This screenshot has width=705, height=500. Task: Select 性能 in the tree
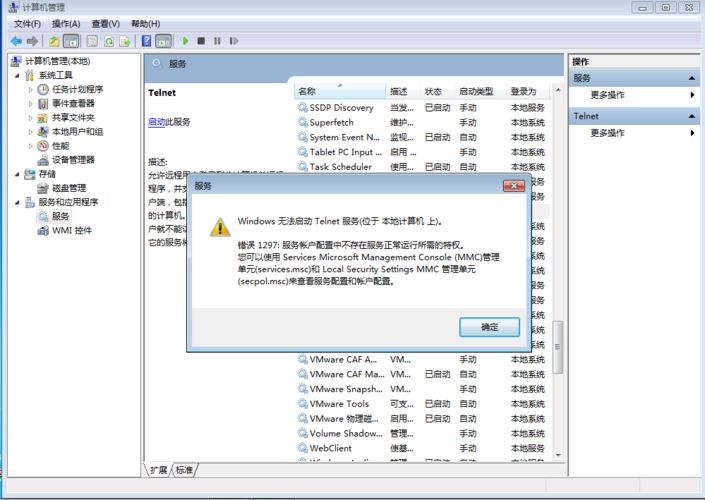(x=61, y=146)
